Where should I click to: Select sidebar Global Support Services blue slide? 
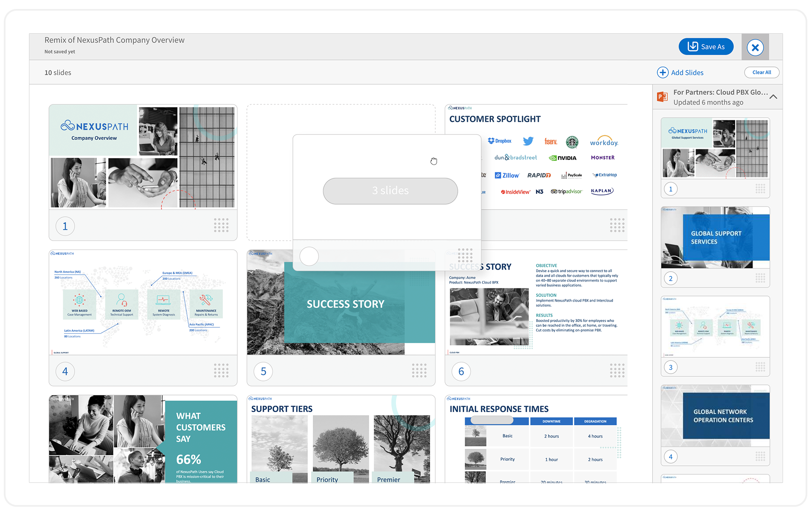tap(715, 238)
